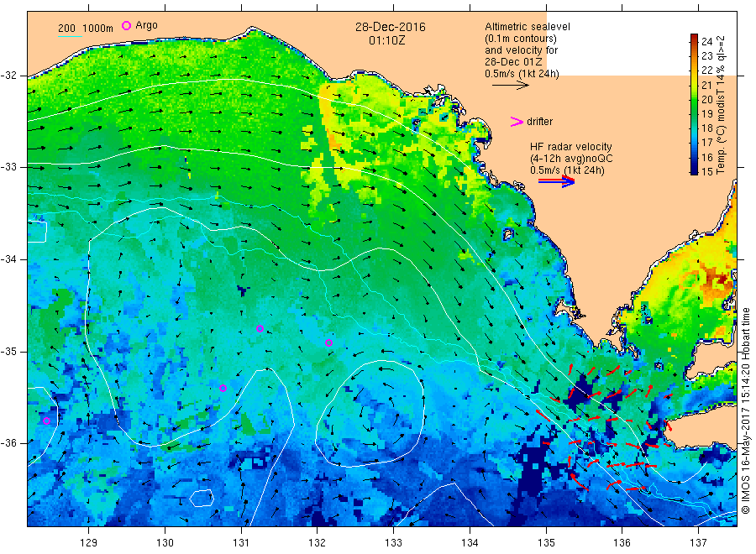Click the longitude axis label '132'
The height and width of the screenshot is (554, 756).
318,543
